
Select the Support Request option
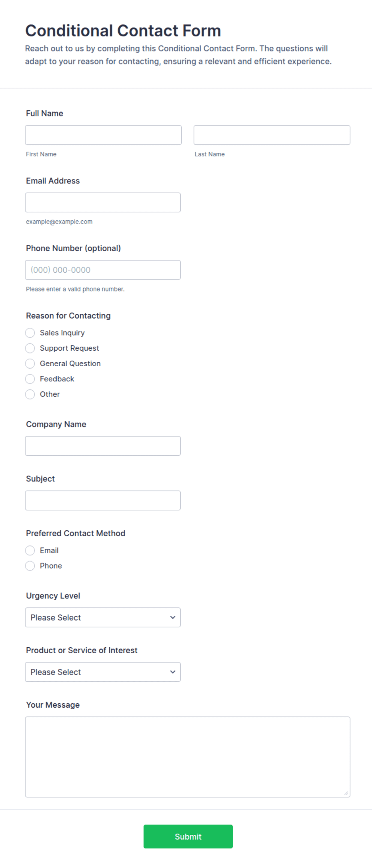coord(30,348)
